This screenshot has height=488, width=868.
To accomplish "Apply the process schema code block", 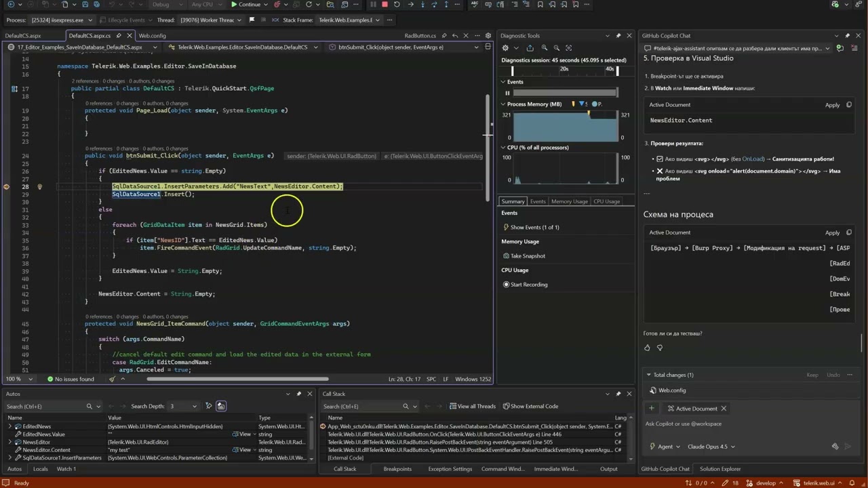I will click(832, 232).
